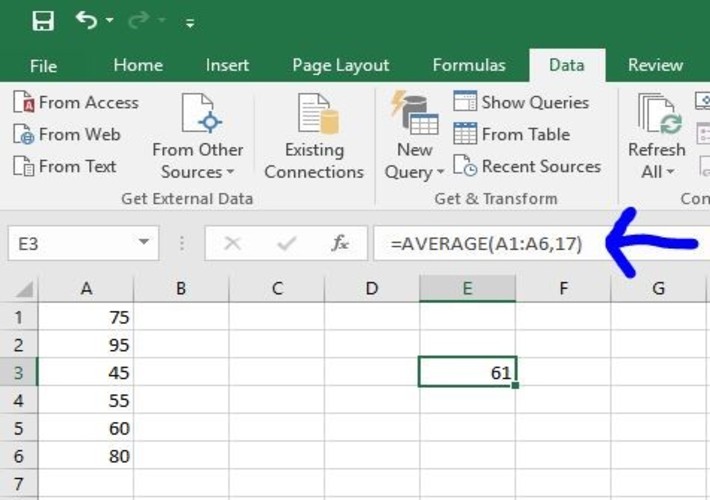Screen dimensions: 710x500
Task: Select column G header
Action: click(x=658, y=288)
